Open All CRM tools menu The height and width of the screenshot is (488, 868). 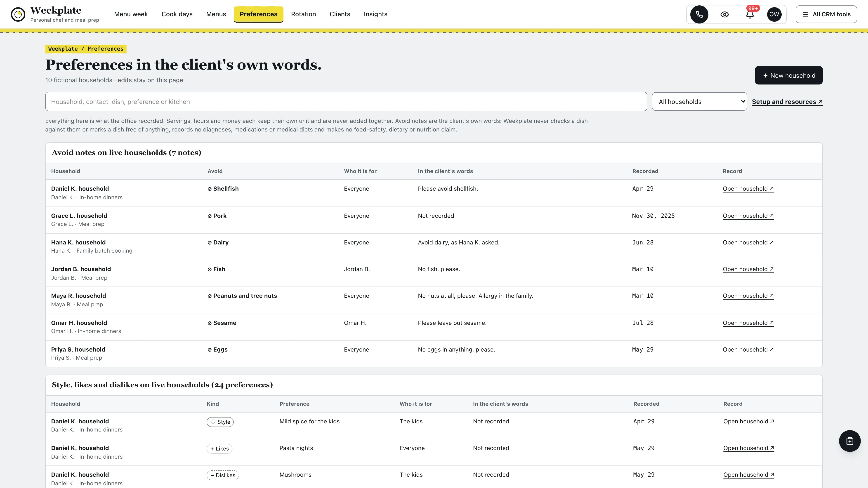point(826,14)
